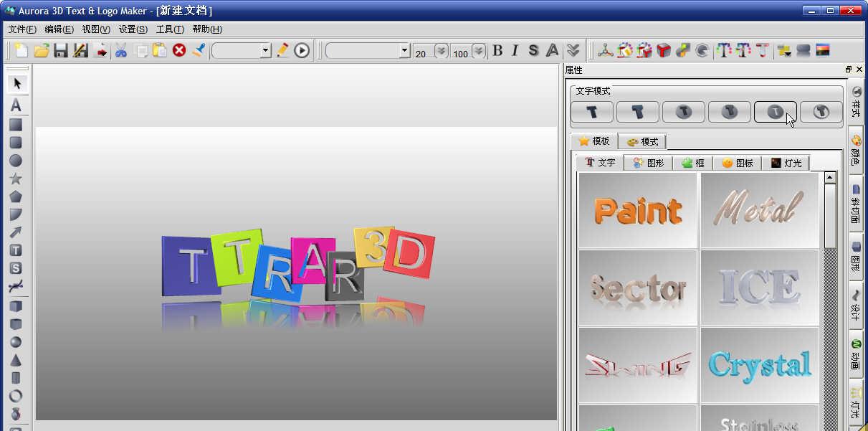The height and width of the screenshot is (431, 868).
Task: Open the dropdown left of the pencil icon
Action: [x=266, y=50]
